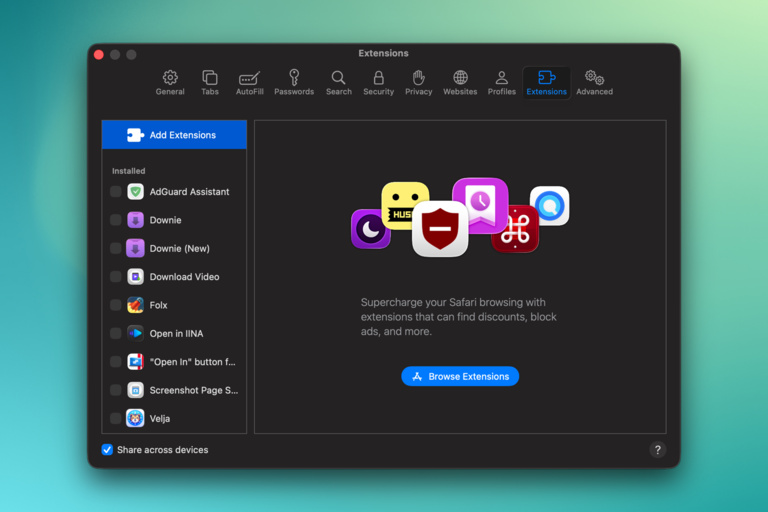Enable the Screenshot Page S... checkbox
Screen dimensions: 768x512
116,390
